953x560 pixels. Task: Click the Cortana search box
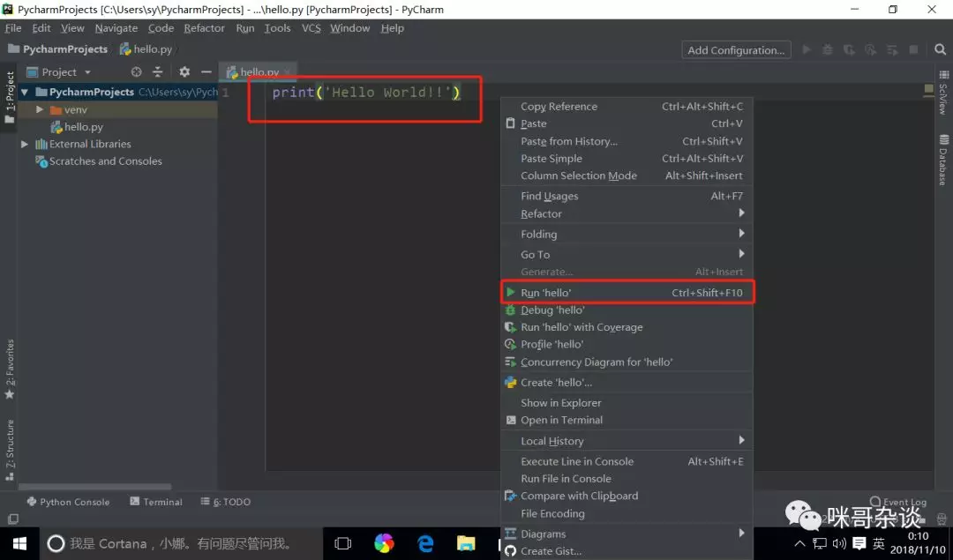pyautogui.click(x=179, y=543)
